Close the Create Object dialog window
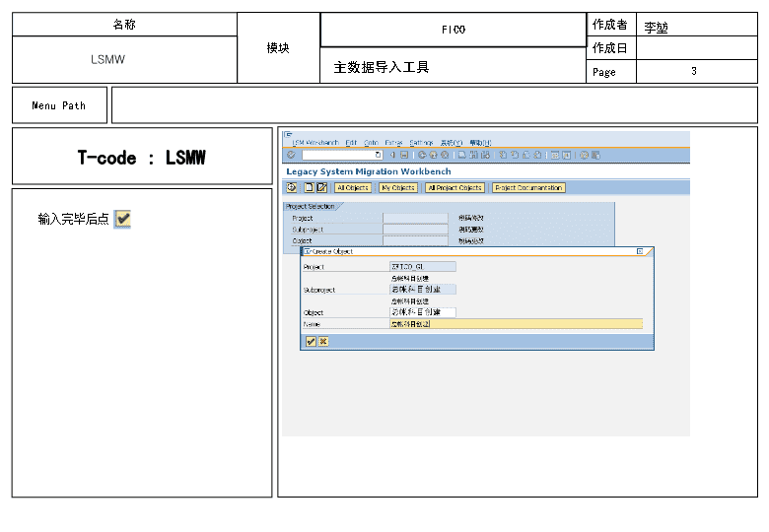Image resolution: width=769 pixels, height=532 pixels. 640,251
